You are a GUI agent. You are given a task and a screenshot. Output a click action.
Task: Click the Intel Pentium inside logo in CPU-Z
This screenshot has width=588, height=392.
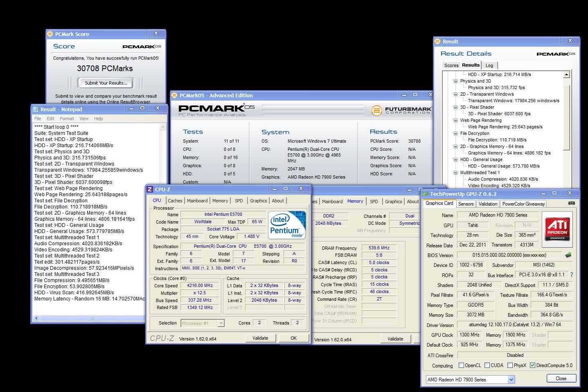[x=287, y=225]
